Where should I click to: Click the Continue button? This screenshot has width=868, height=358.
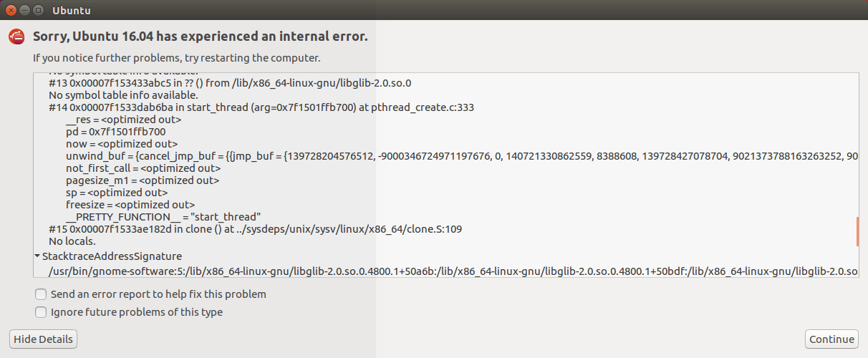tap(831, 339)
